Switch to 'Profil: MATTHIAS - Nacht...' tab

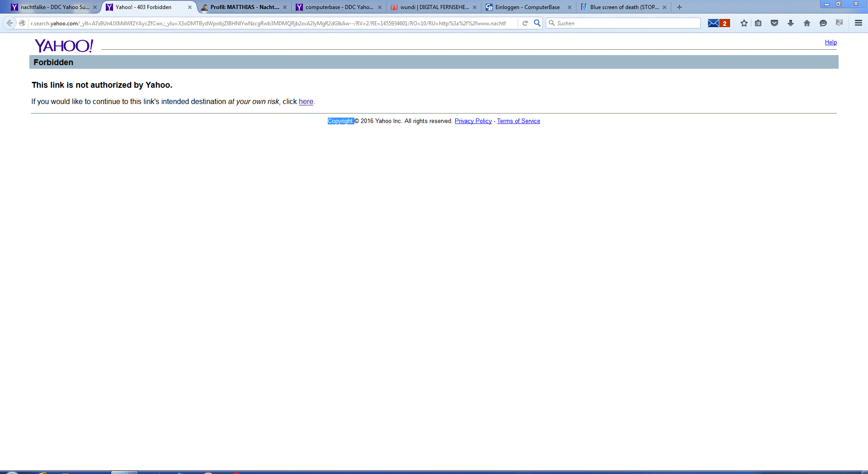point(245,7)
